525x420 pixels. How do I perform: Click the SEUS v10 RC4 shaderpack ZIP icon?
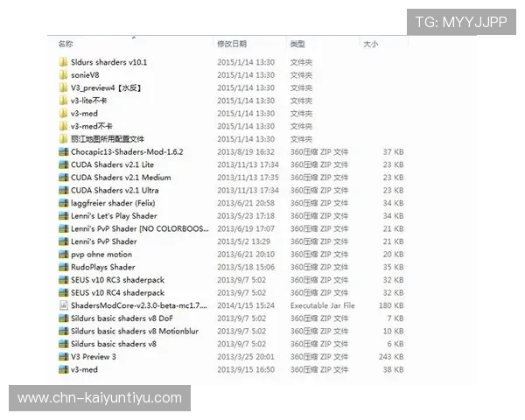(x=64, y=292)
